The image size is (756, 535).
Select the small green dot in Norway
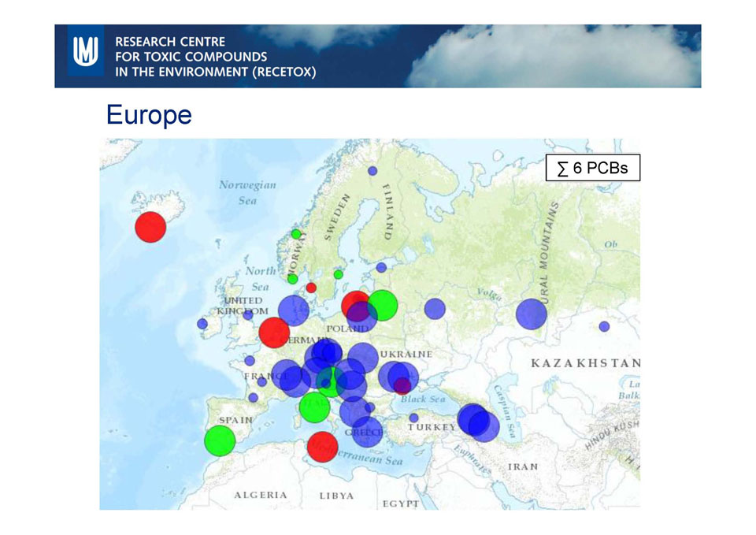click(296, 234)
